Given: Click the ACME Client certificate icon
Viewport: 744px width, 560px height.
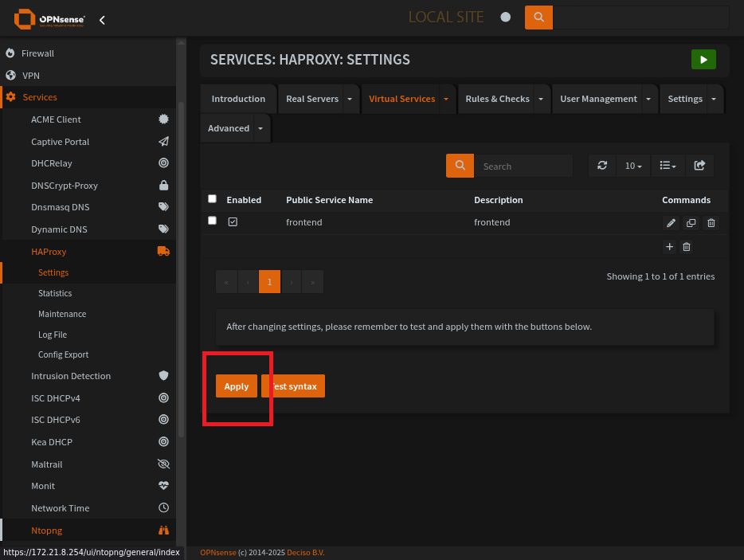Looking at the screenshot, I should point(163,119).
